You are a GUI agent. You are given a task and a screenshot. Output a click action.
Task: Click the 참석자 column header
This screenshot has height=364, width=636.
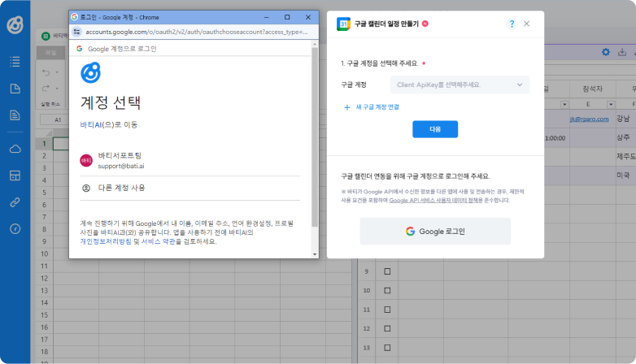click(x=593, y=89)
